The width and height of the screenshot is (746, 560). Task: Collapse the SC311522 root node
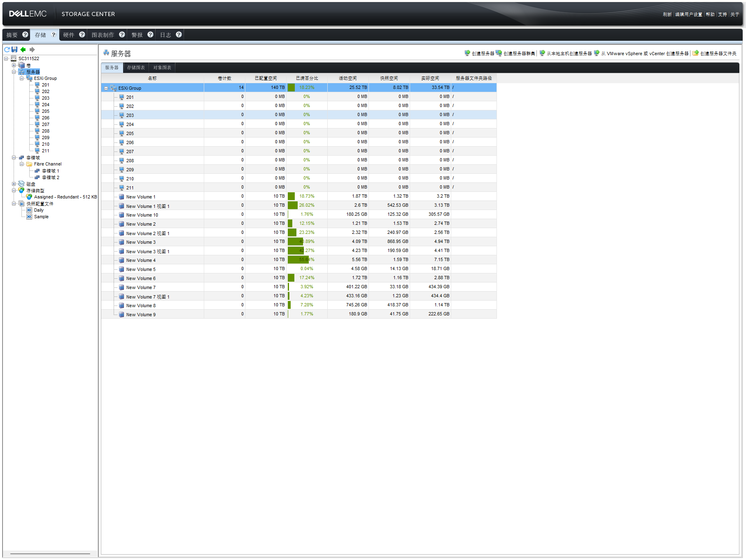point(6,58)
